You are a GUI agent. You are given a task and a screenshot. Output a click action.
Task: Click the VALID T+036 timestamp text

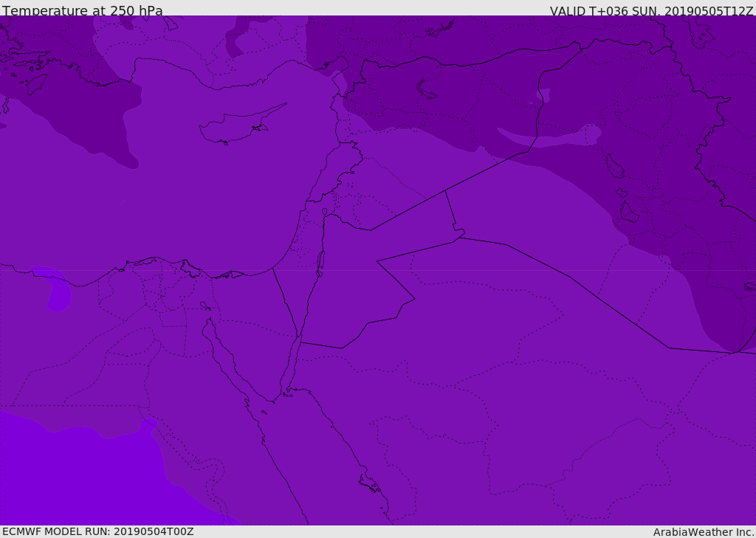click(651, 11)
